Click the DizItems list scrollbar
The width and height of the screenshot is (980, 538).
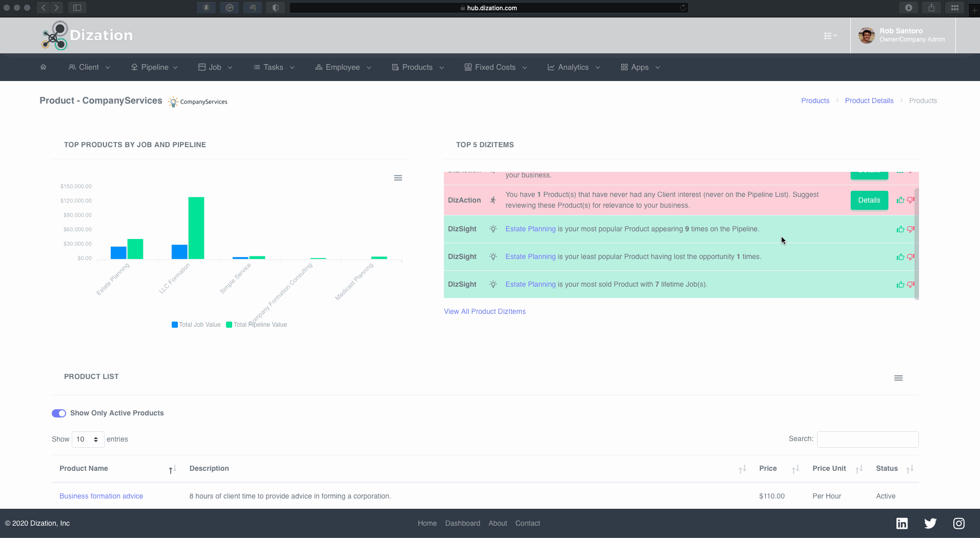pyautogui.click(x=916, y=244)
